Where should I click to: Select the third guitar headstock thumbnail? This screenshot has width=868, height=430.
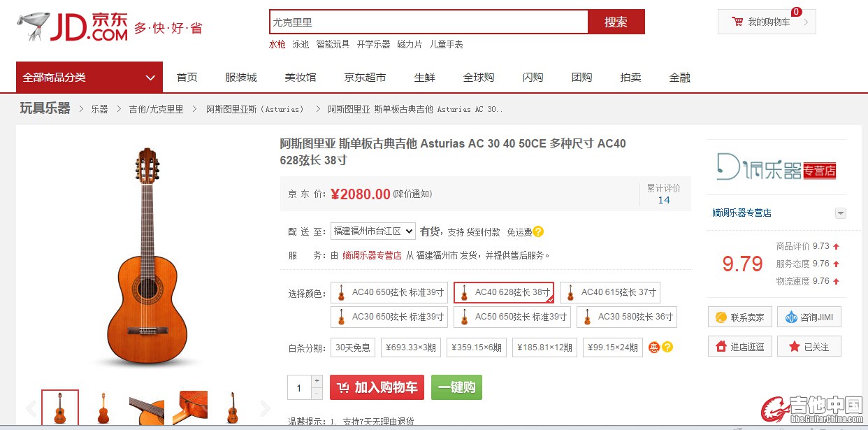click(147, 408)
